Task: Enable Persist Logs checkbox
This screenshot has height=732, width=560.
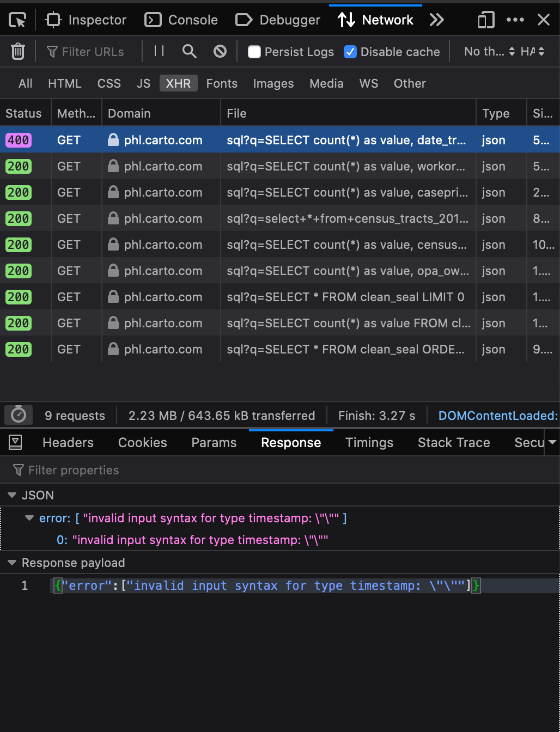Action: coord(254,52)
